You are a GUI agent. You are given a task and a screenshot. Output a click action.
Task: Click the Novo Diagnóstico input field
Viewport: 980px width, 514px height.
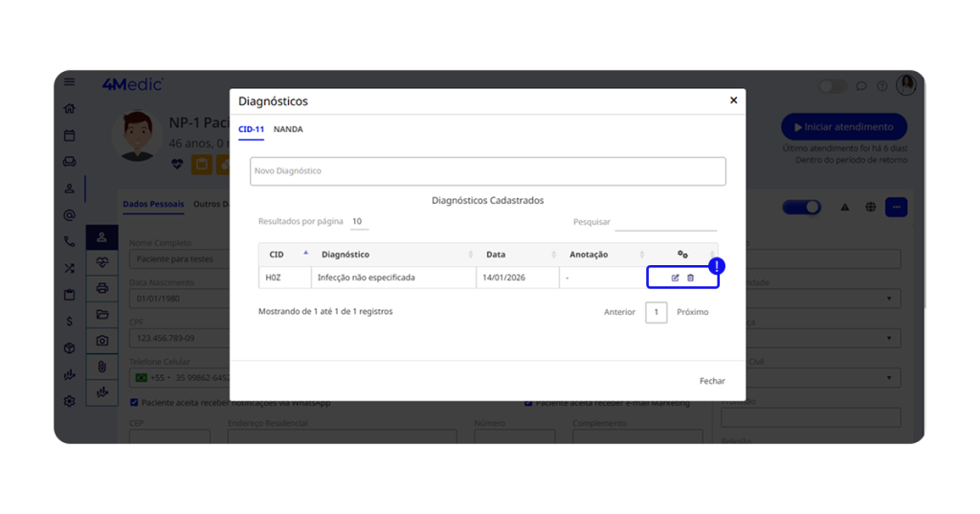(x=487, y=171)
